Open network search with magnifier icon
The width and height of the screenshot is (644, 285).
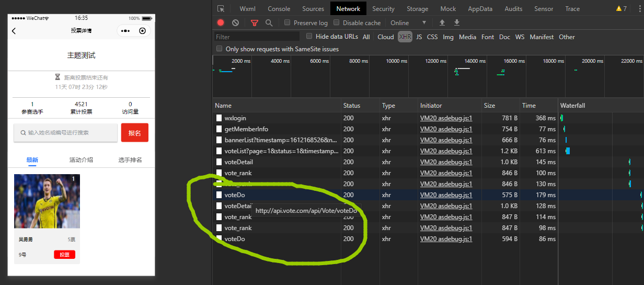click(x=269, y=22)
